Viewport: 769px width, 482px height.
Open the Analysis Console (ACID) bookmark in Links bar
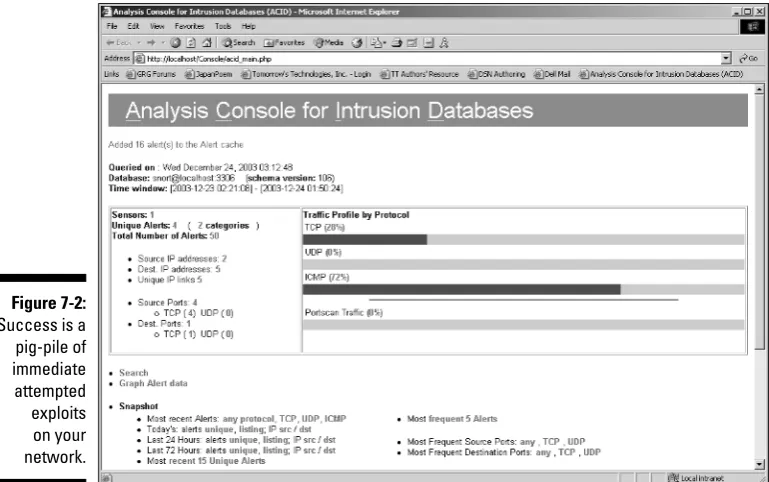point(661,74)
